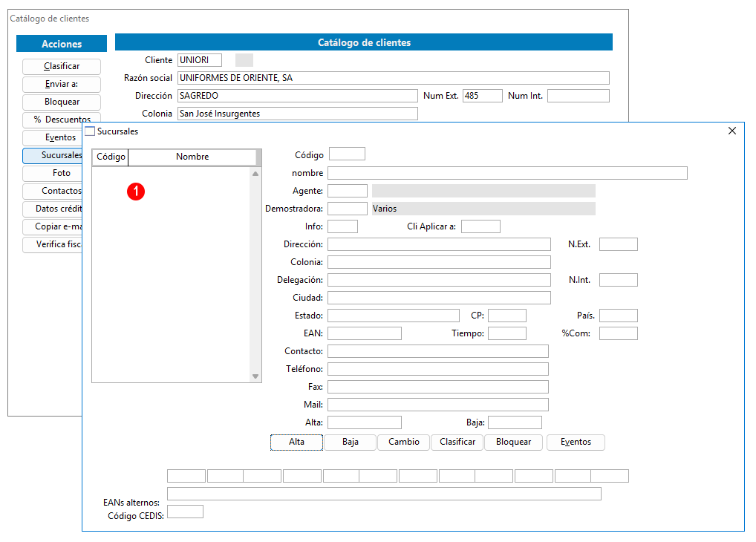Focus the Estado field

point(394,316)
